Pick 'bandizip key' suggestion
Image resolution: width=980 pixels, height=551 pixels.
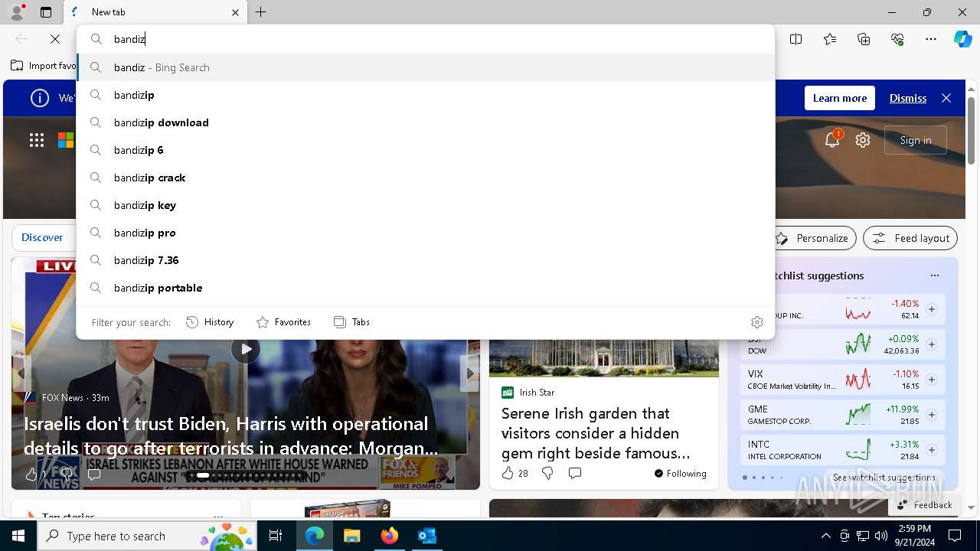[x=426, y=205]
